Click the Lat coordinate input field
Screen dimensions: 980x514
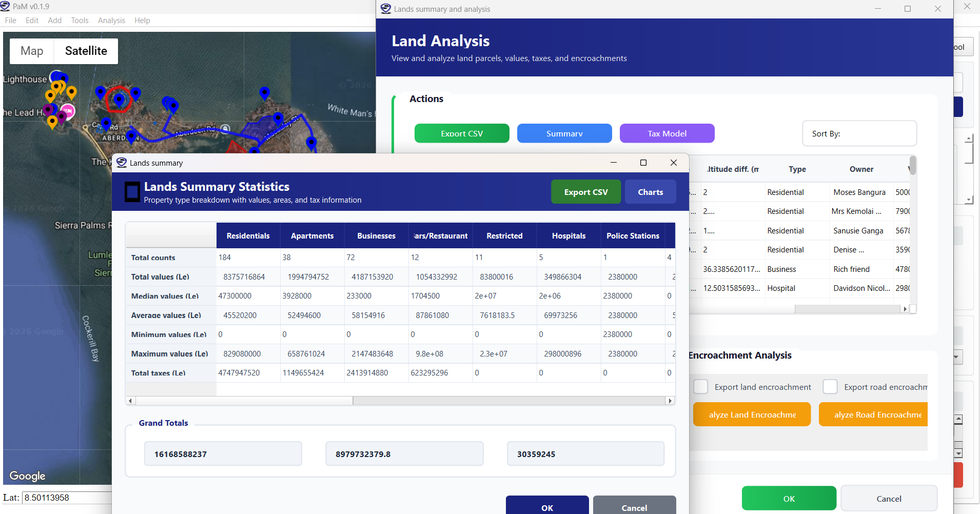coord(67,498)
